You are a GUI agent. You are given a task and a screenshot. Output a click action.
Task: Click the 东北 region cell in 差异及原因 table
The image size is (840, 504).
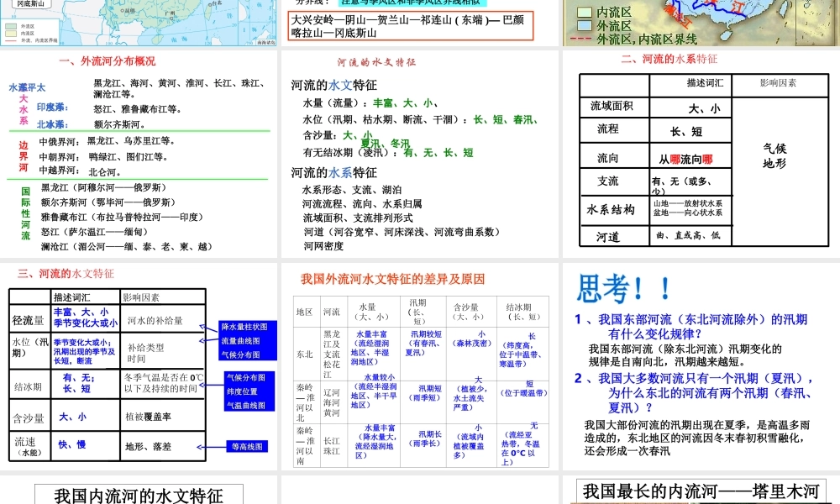pos(305,354)
